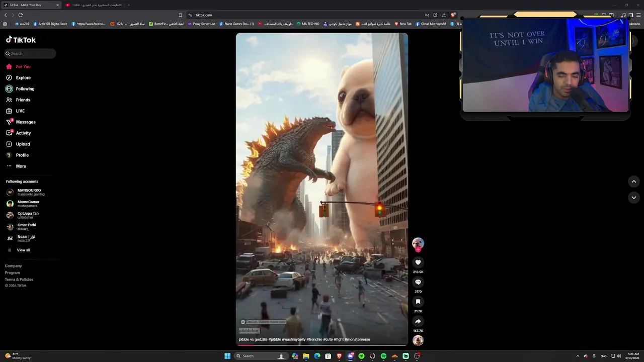
Task: Open File Explorer from the taskbar
Action: click(306, 356)
